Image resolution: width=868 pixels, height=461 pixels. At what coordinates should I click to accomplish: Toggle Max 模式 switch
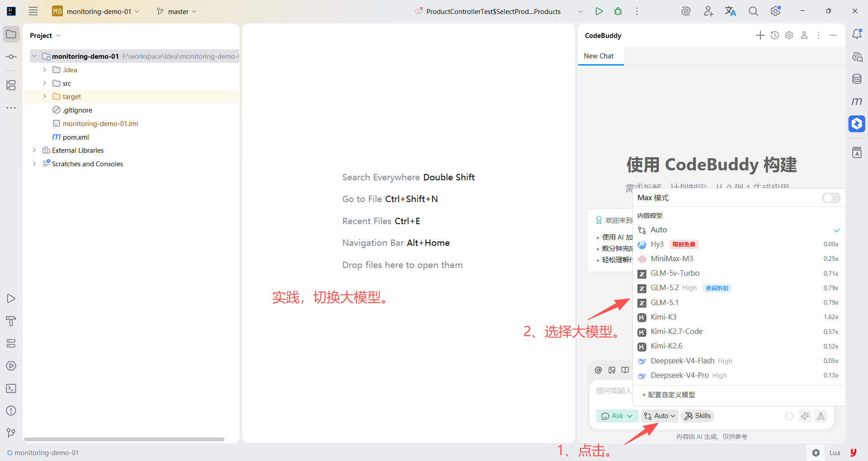(831, 198)
